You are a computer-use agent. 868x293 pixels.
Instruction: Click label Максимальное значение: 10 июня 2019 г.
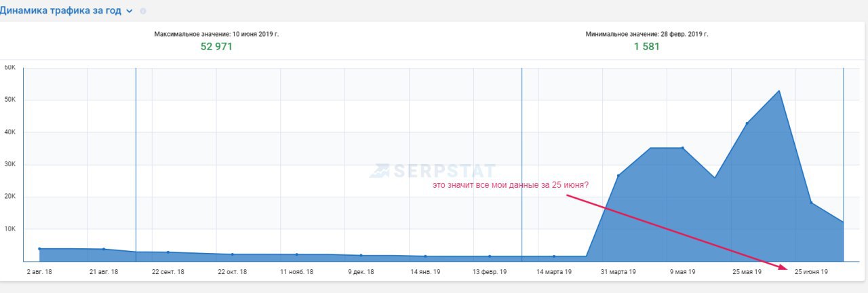coord(216,34)
